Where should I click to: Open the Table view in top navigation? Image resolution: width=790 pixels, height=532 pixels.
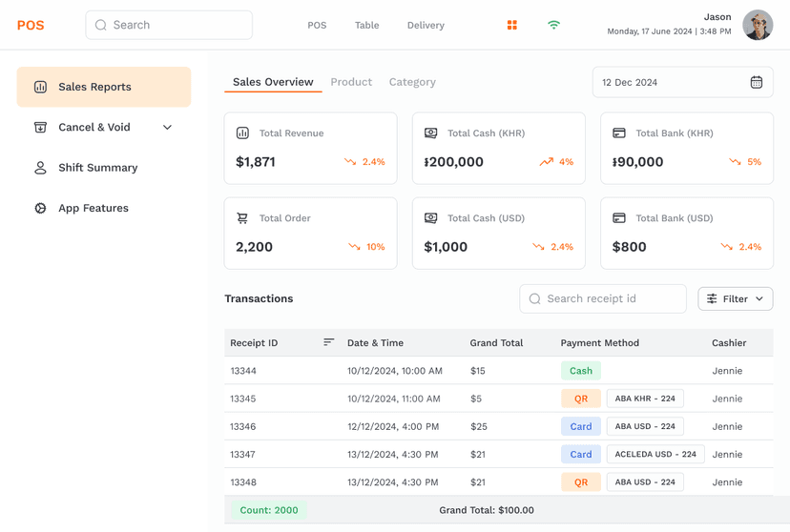coord(367,26)
